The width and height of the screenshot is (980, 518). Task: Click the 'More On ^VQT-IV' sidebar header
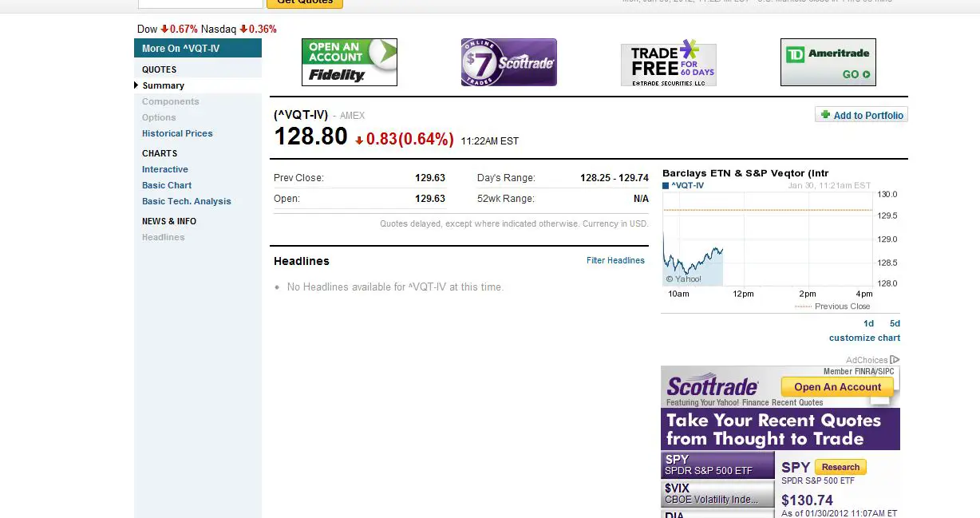point(198,49)
